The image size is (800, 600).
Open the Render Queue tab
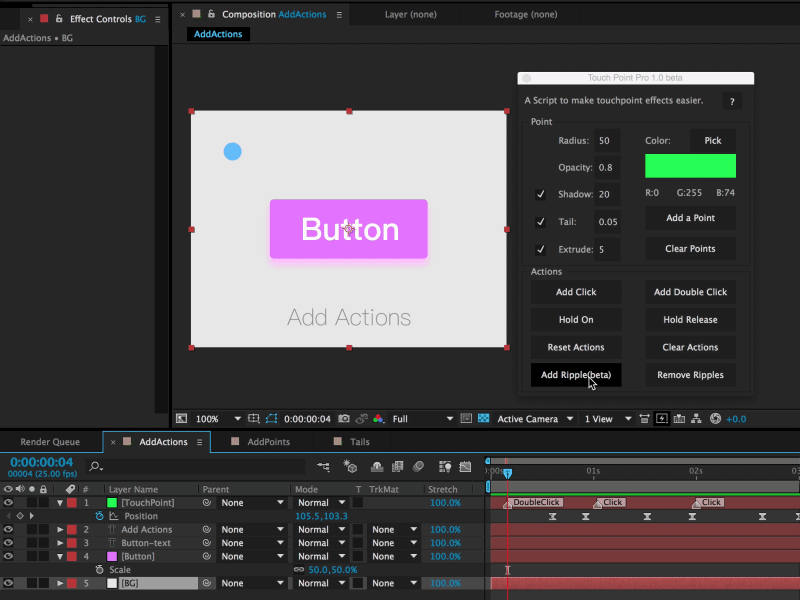(x=50, y=442)
